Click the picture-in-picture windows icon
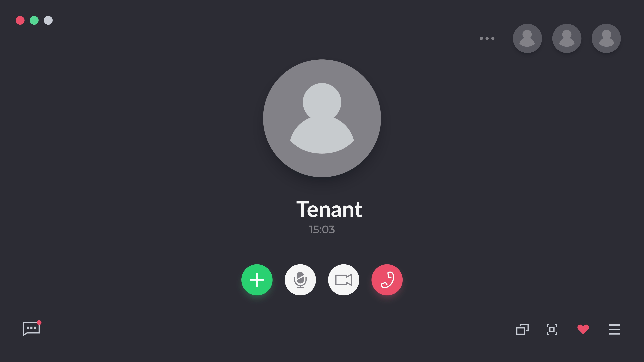This screenshot has width=644, height=362. pyautogui.click(x=522, y=329)
